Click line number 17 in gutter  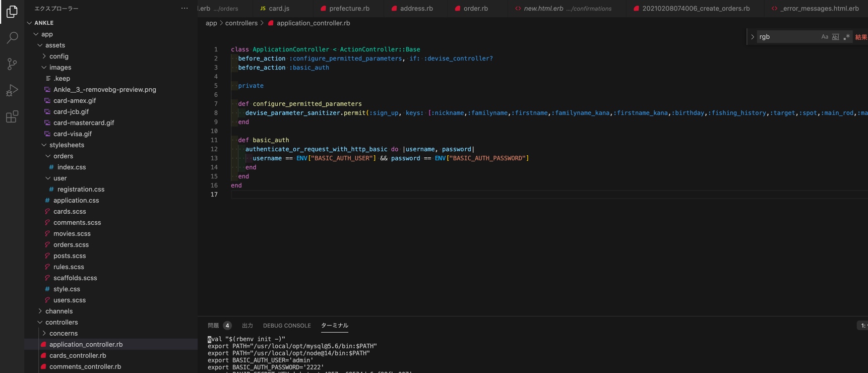pyautogui.click(x=214, y=195)
